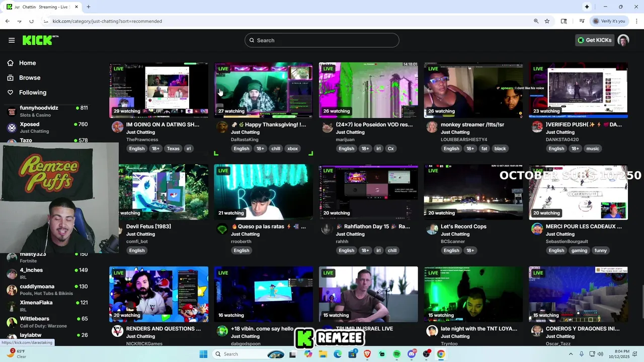Open Microsoft Edge from taskbar
Image resolution: width=644 pixels, height=362 pixels.
click(338, 354)
